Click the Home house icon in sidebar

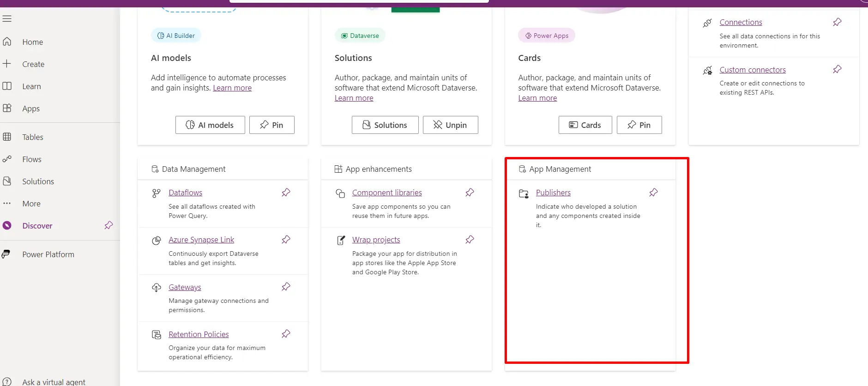pyautogui.click(x=7, y=42)
